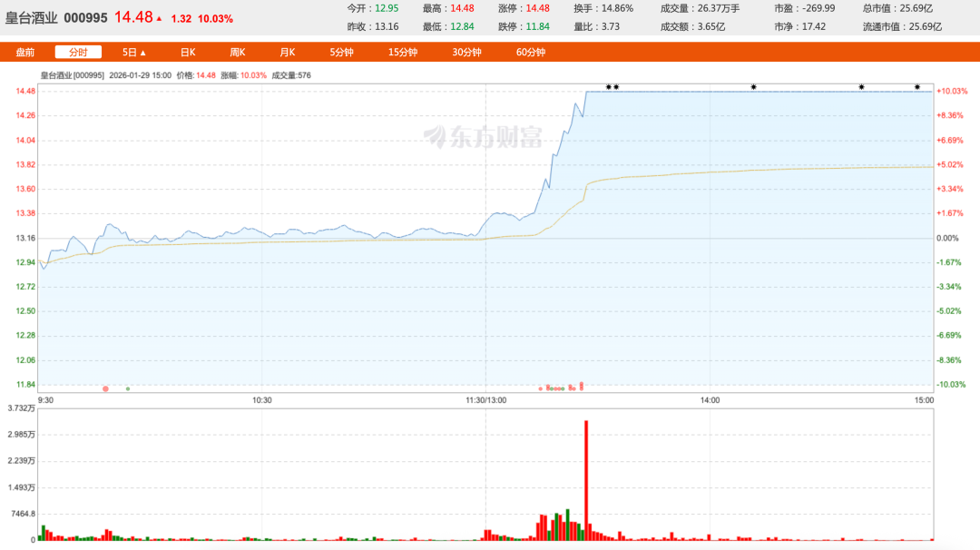Open the 5分钟 chart tab
980x550 pixels.
341,53
